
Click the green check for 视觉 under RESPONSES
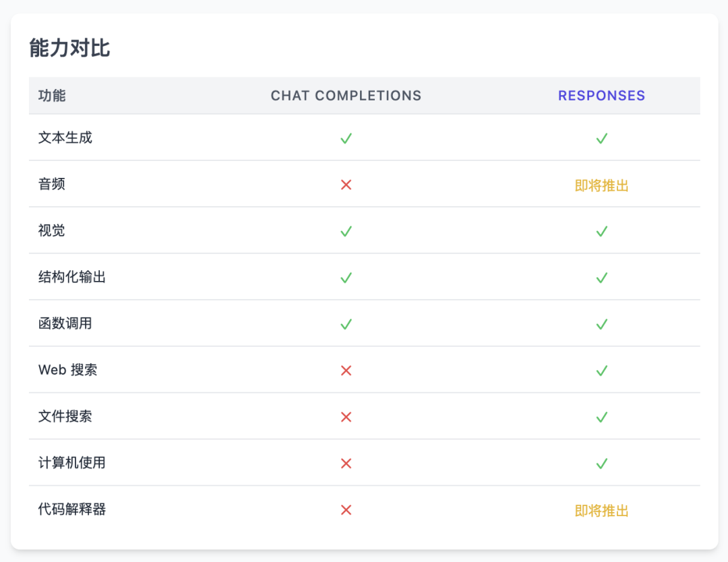pos(601,231)
